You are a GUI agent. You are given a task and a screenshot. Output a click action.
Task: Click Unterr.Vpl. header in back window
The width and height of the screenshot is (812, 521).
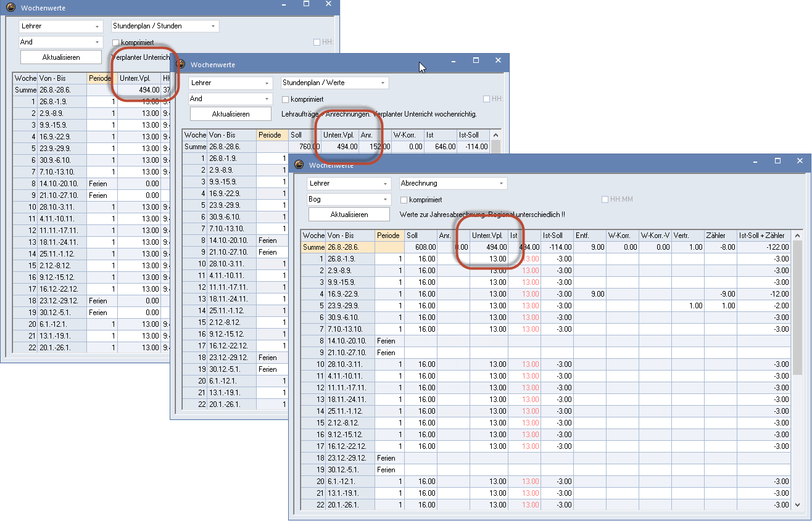point(139,78)
